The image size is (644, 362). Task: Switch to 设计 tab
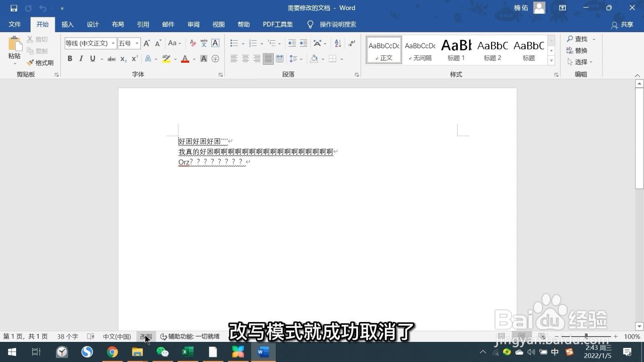coord(93,25)
